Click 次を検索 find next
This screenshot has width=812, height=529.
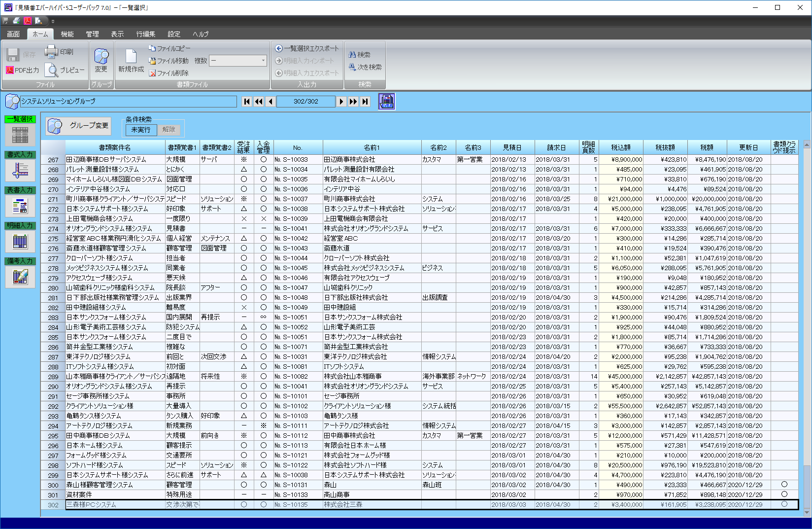coord(365,67)
